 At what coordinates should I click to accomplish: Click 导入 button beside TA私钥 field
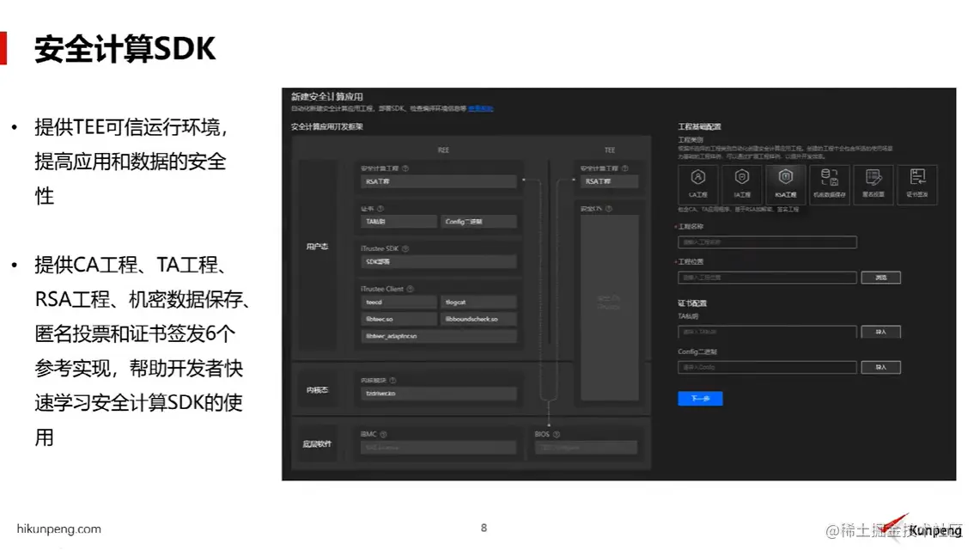tap(880, 332)
